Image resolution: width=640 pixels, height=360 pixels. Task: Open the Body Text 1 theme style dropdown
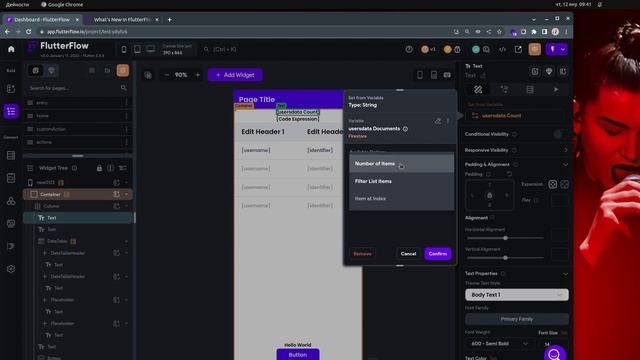[517, 295]
